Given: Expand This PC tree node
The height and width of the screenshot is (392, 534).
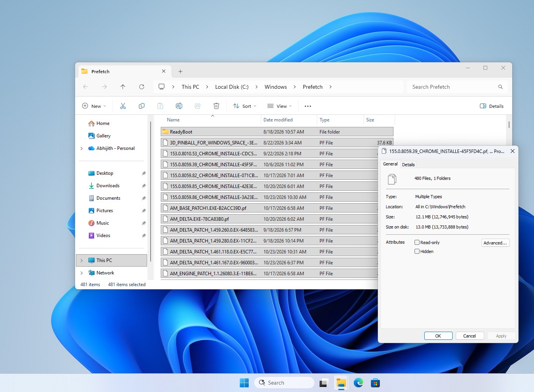Looking at the screenshot, I should point(82,260).
